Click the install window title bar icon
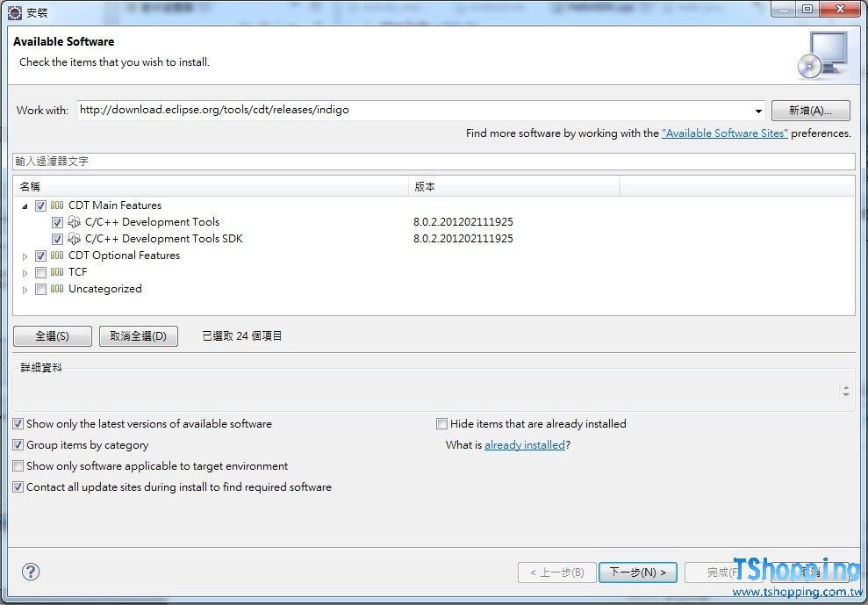 (15, 12)
